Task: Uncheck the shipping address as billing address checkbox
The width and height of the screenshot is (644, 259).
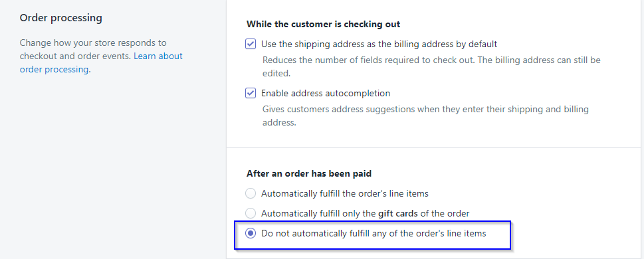Action: (251, 44)
